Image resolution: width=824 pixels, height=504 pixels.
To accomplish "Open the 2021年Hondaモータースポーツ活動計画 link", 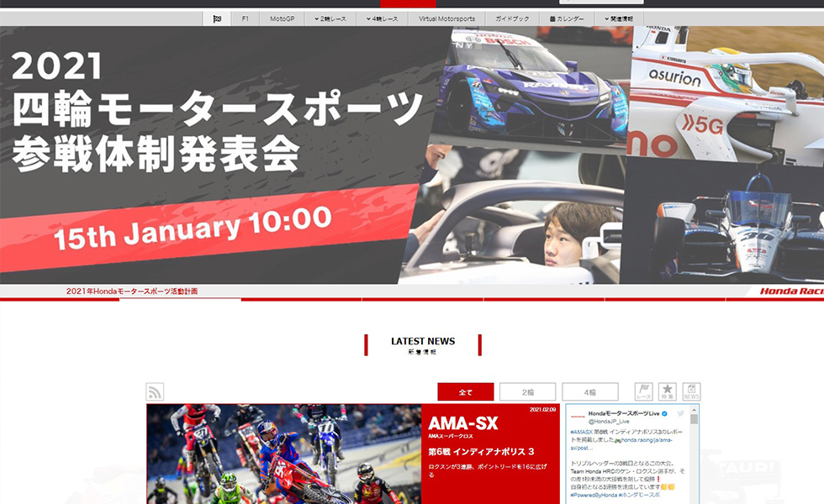I will [132, 291].
